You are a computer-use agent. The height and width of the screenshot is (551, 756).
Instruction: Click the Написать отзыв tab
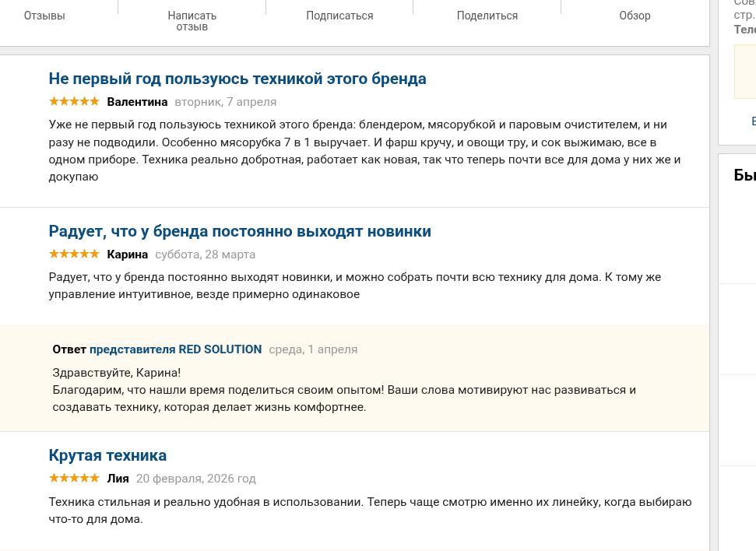click(192, 21)
